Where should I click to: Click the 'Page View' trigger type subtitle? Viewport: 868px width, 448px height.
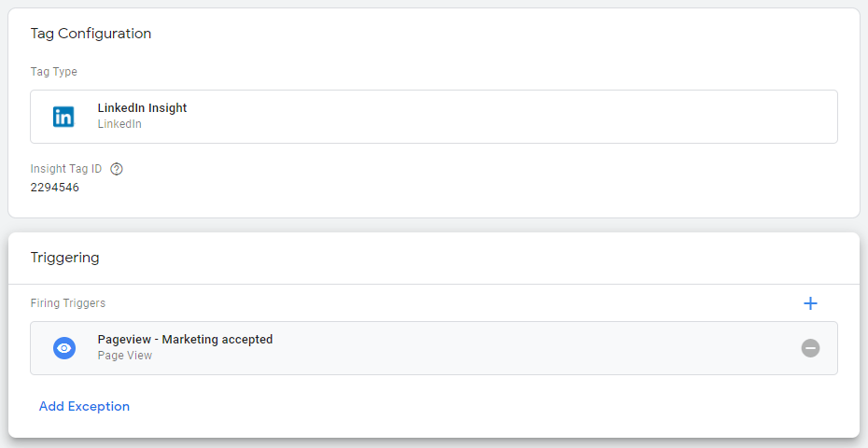coord(124,356)
